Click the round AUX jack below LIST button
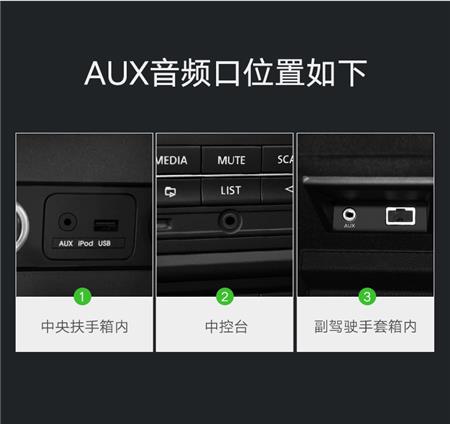This screenshot has height=424, width=450. pos(230,221)
